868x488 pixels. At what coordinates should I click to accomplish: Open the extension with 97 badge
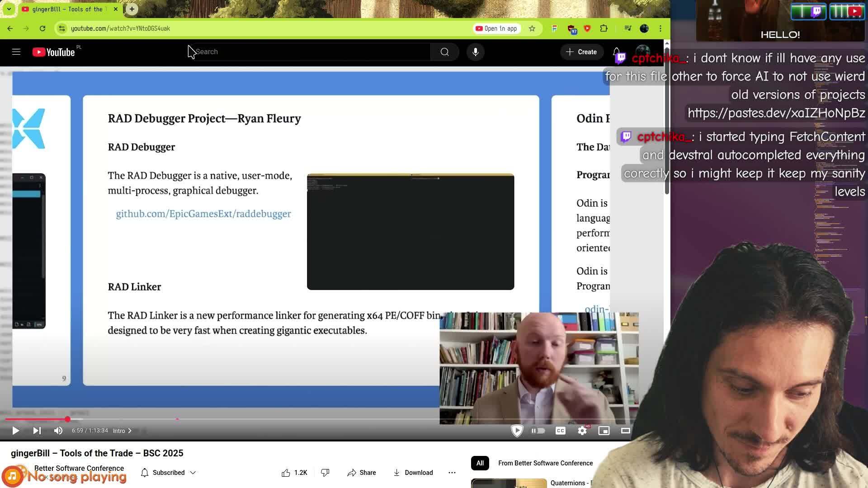pos(572,29)
